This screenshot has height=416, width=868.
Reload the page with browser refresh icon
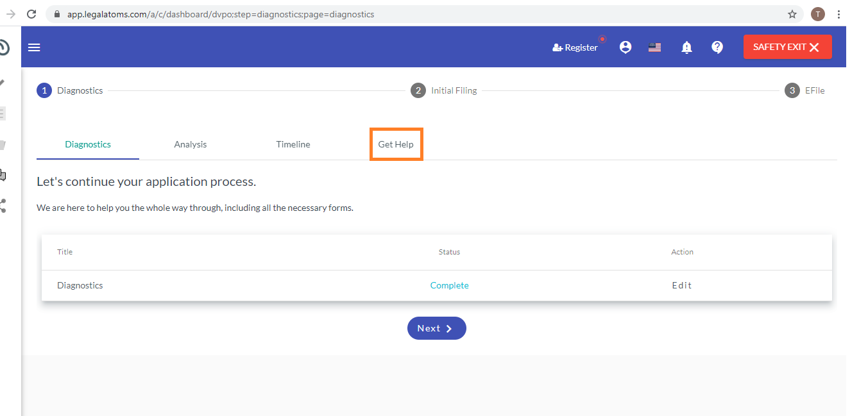pyautogui.click(x=31, y=14)
